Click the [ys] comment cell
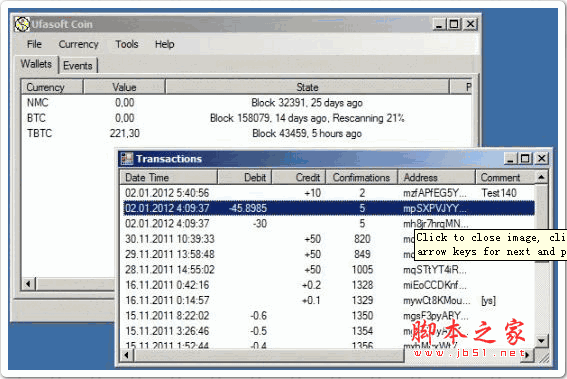This screenshot has width=567, height=379. click(488, 301)
